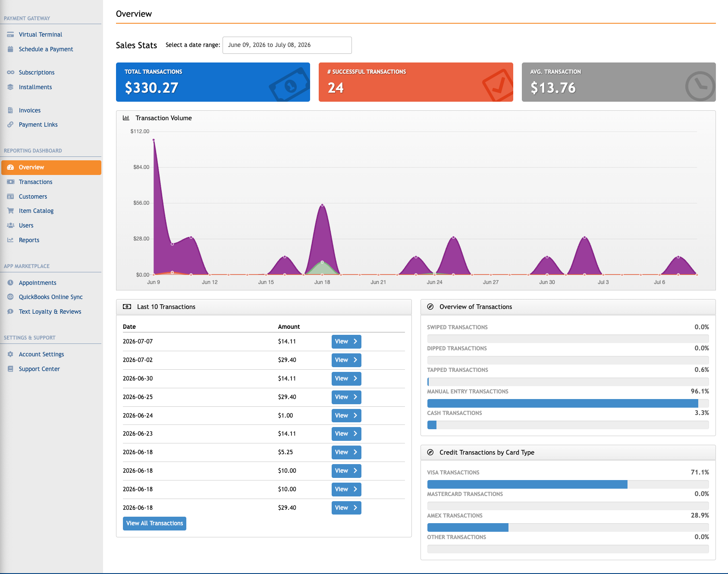
Task: Click the Invoices document icon
Action: (10, 110)
